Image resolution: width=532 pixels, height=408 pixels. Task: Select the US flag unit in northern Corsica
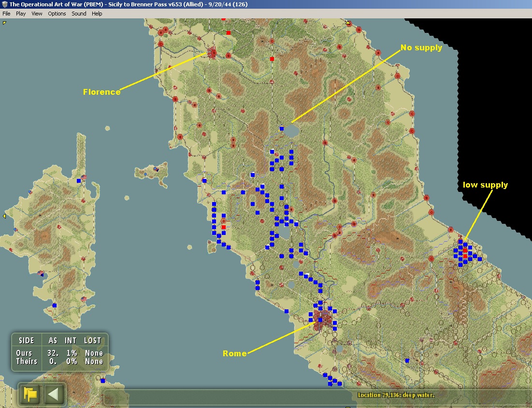[84, 177]
